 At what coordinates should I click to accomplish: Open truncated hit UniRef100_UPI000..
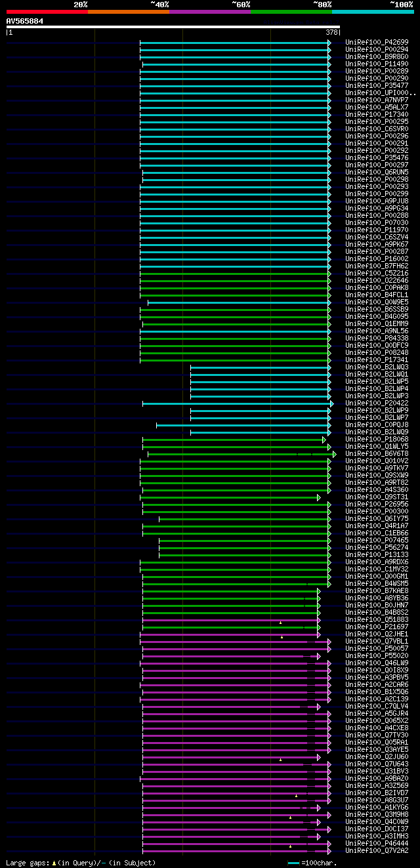coord(381,93)
